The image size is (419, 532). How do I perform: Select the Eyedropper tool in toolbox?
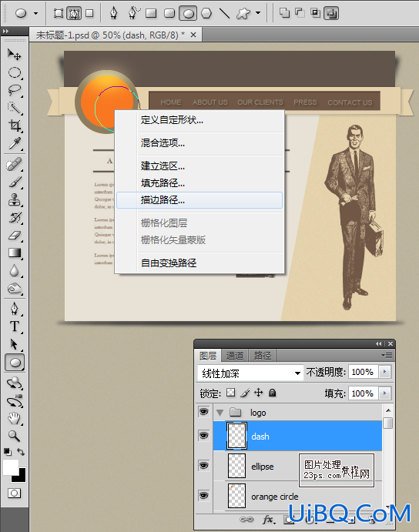tap(15, 143)
